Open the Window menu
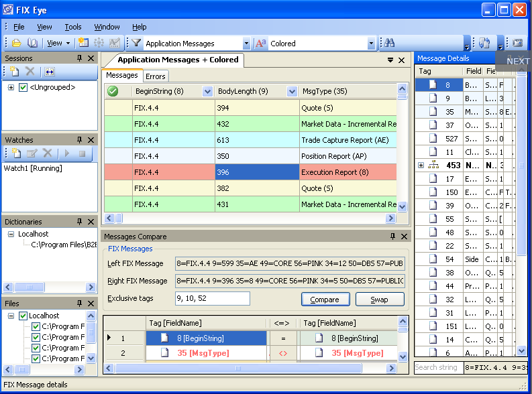 pyautogui.click(x=107, y=27)
